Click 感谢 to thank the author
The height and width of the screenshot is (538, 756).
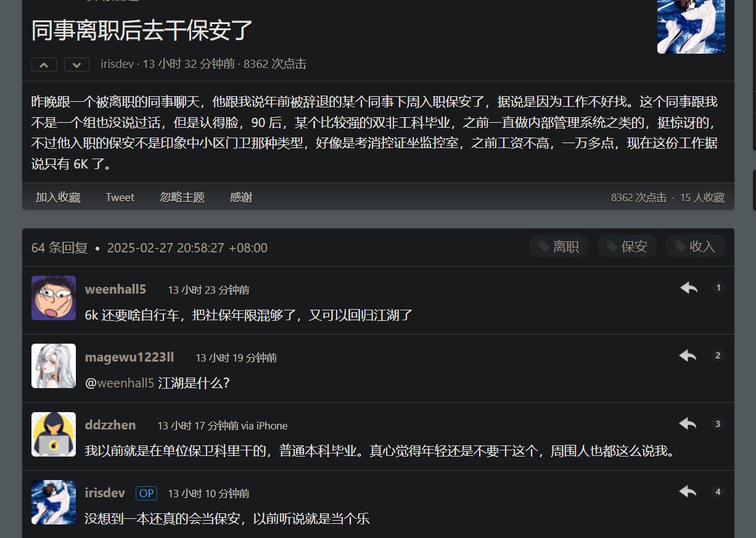pos(240,197)
